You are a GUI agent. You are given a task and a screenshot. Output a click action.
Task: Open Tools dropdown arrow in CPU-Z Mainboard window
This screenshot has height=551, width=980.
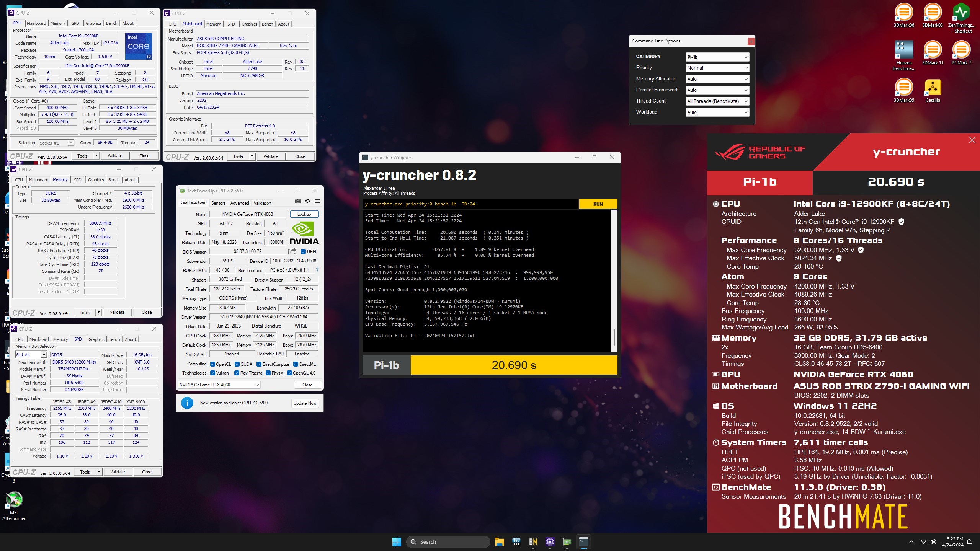(252, 156)
